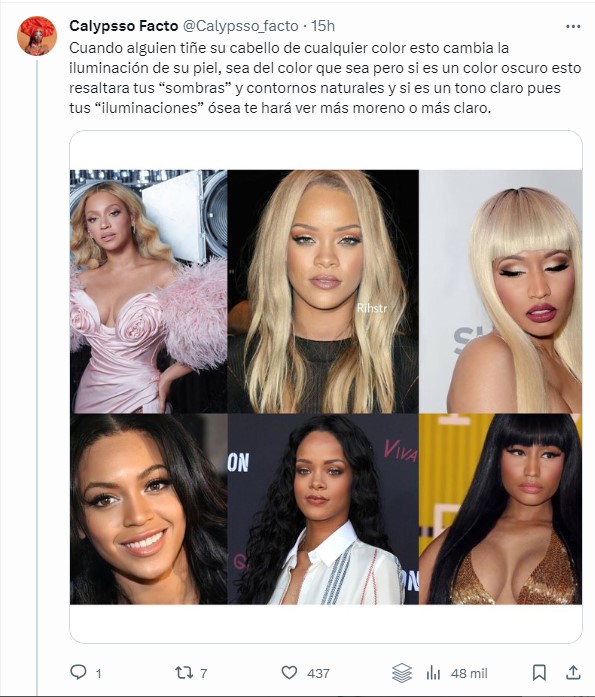Open the stacked layers icon

tap(402, 673)
